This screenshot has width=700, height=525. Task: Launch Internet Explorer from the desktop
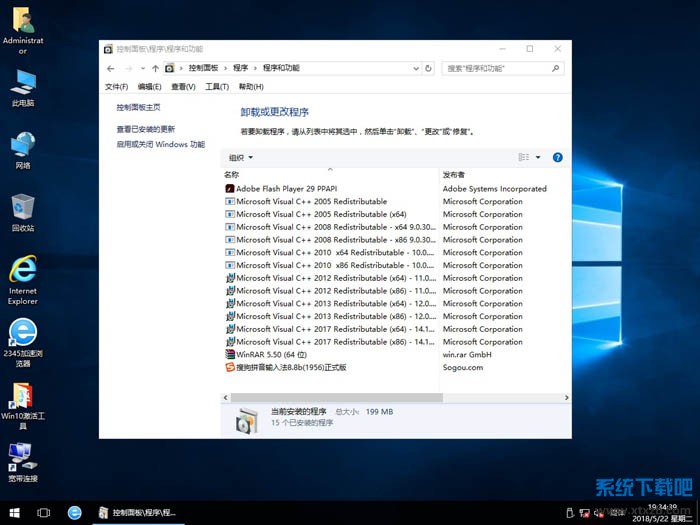click(23, 280)
